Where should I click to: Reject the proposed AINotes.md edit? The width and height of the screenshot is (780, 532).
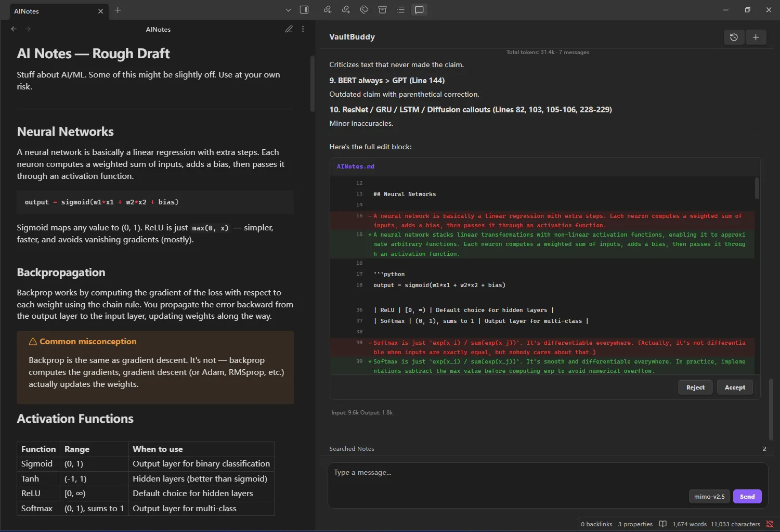click(695, 387)
